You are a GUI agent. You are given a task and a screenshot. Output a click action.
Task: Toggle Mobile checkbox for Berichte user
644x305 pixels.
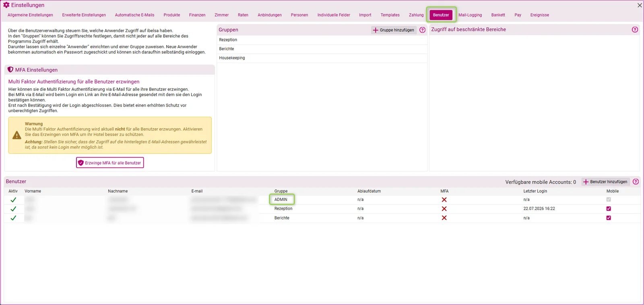pyautogui.click(x=609, y=218)
